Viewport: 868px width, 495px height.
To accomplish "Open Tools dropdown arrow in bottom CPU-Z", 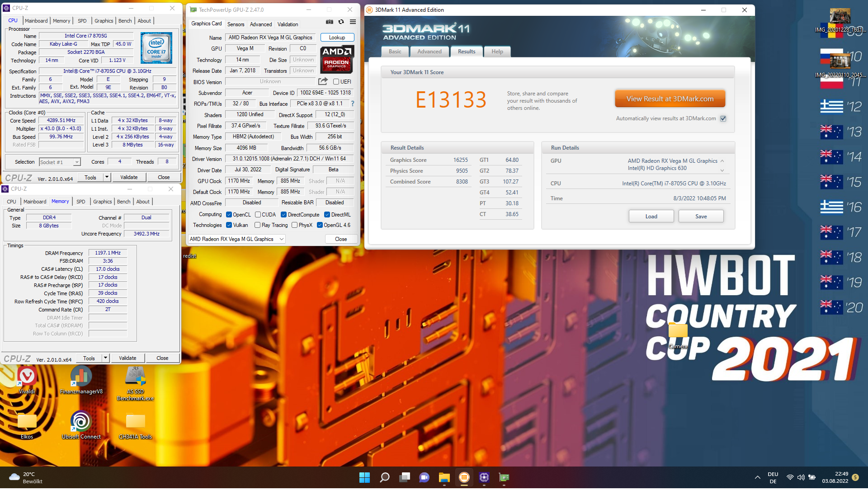I will pos(105,358).
